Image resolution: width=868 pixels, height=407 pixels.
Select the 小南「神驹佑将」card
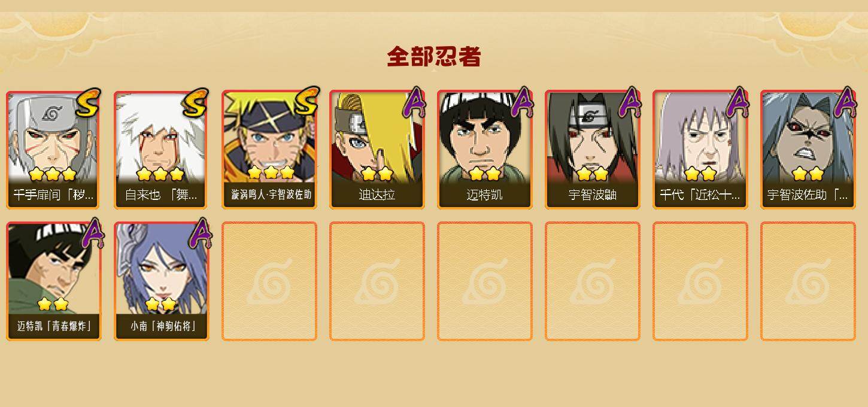(x=161, y=281)
